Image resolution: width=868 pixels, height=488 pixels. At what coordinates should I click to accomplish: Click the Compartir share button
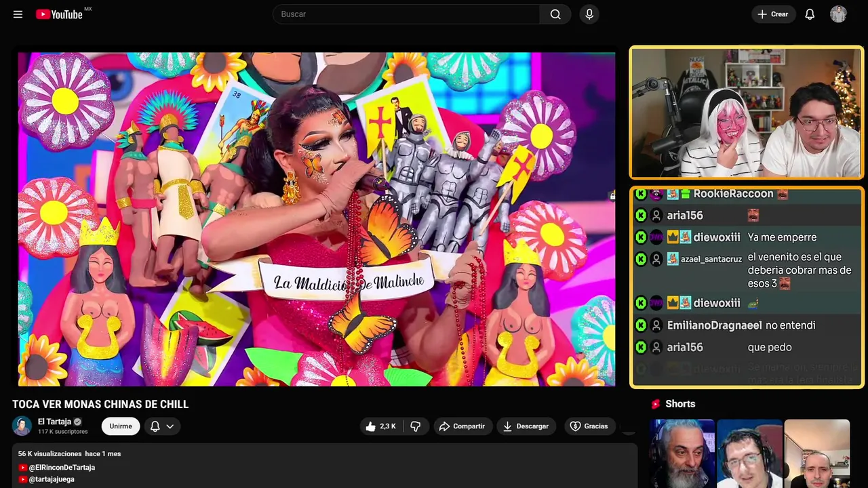[x=462, y=426]
